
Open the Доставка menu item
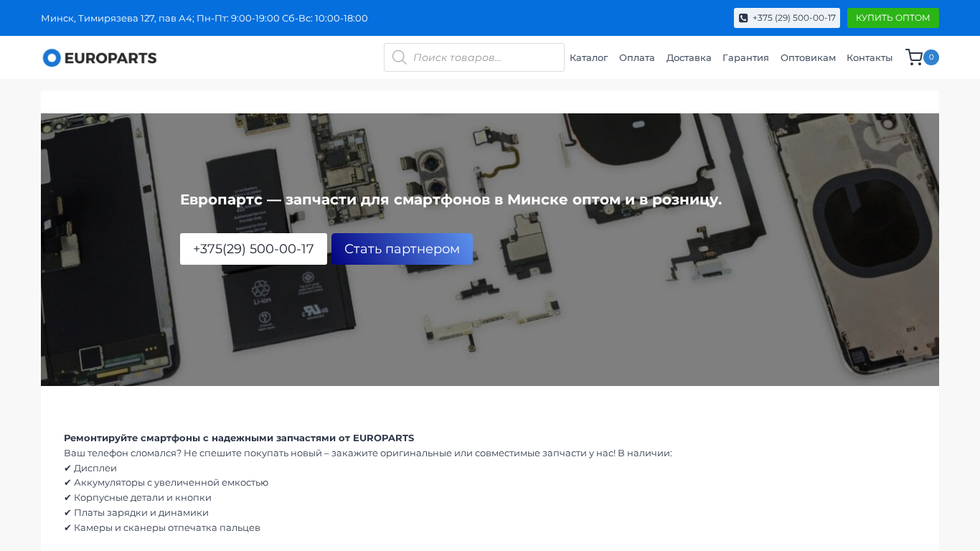(689, 57)
